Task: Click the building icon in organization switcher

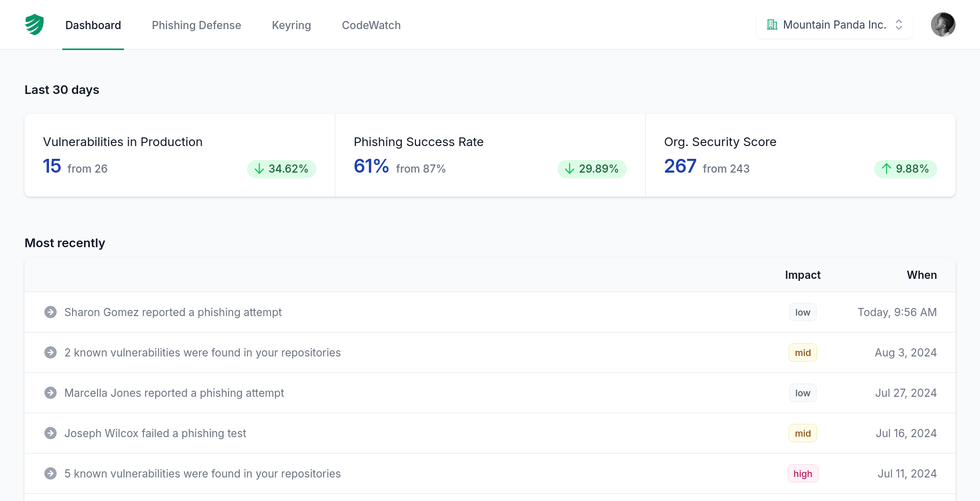Action: coord(772,25)
